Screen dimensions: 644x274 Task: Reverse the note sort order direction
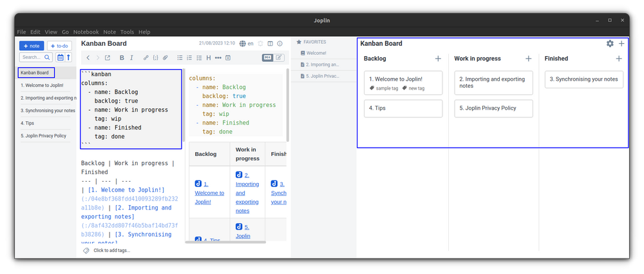69,57
